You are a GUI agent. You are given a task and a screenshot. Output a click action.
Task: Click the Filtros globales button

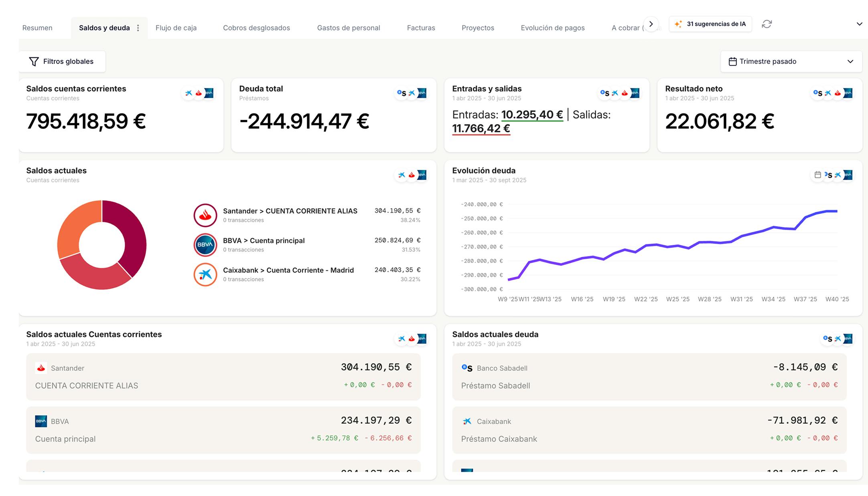[62, 61]
